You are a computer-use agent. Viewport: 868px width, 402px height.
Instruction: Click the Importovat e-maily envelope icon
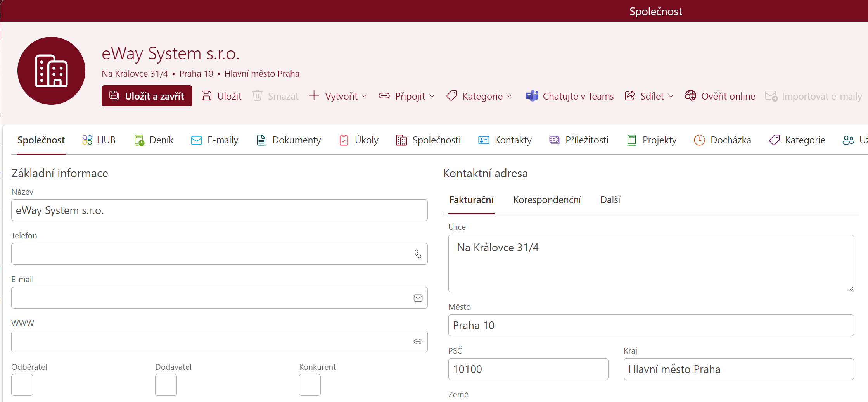pos(771,96)
